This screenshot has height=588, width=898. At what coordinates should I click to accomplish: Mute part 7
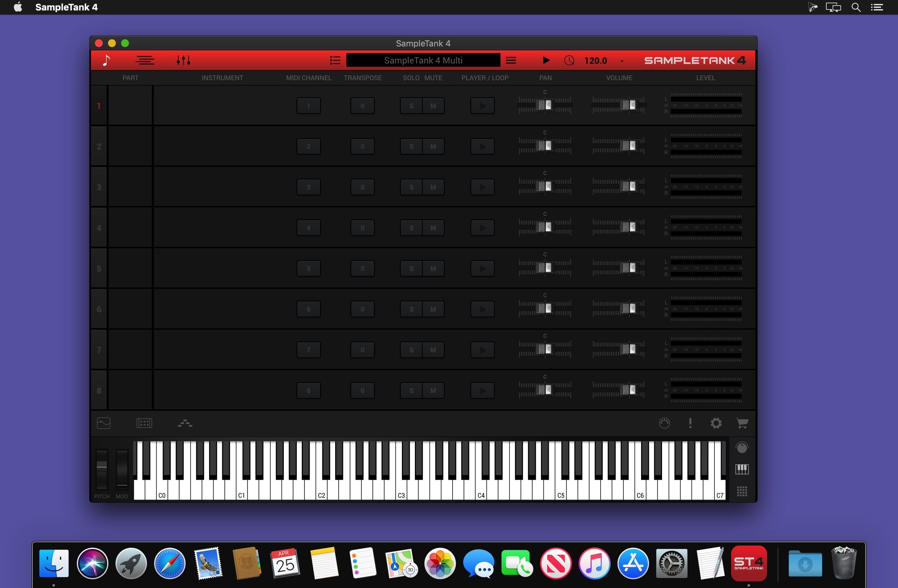pyautogui.click(x=433, y=350)
